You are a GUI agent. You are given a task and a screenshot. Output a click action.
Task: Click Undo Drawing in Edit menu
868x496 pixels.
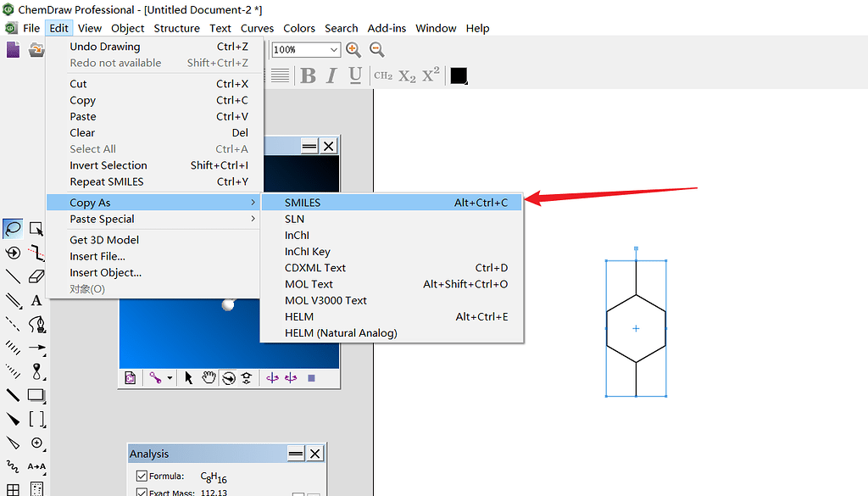105,47
